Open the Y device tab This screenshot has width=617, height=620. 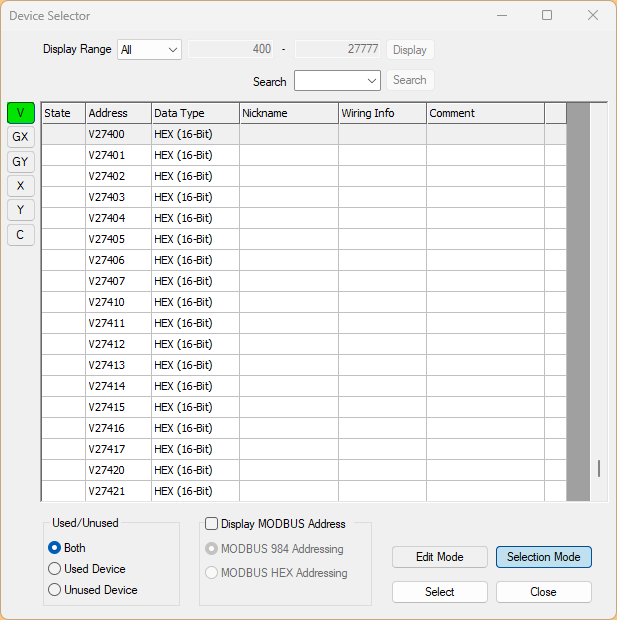coord(21,210)
